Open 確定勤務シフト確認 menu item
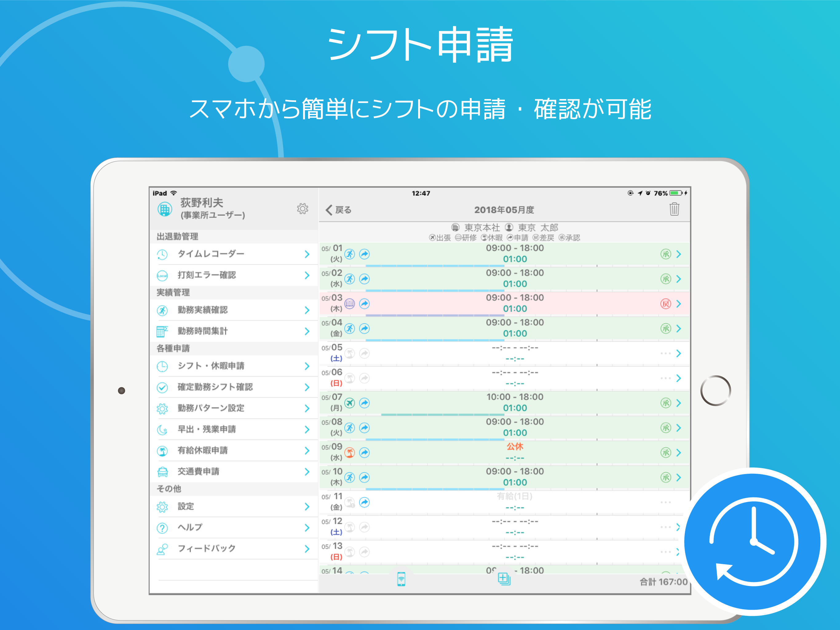 point(234,387)
